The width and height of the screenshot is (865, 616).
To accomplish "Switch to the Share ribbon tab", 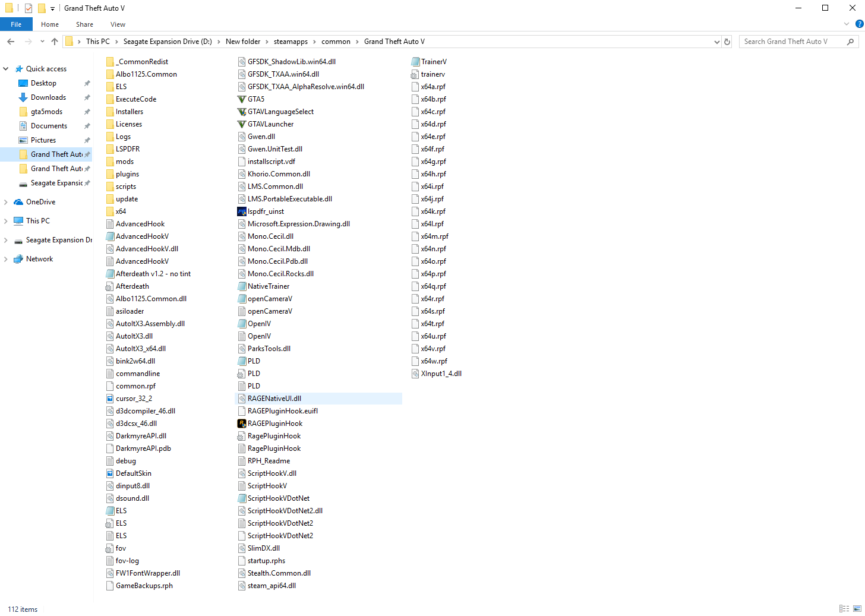I will coord(84,24).
